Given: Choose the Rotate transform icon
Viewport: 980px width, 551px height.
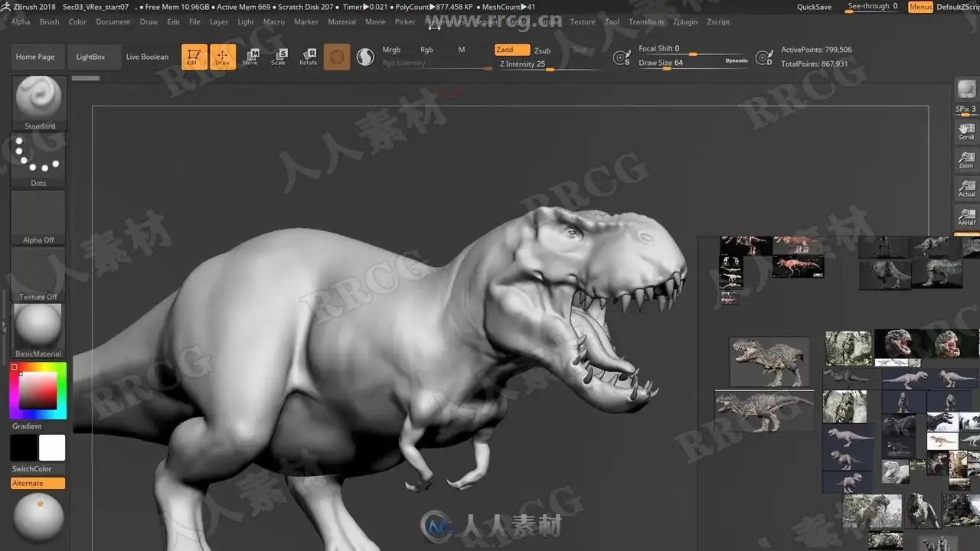Looking at the screenshot, I should [309, 57].
